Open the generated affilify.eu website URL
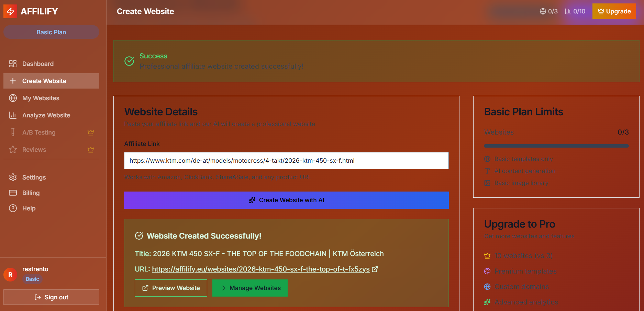644x311 pixels. pyautogui.click(x=260, y=269)
